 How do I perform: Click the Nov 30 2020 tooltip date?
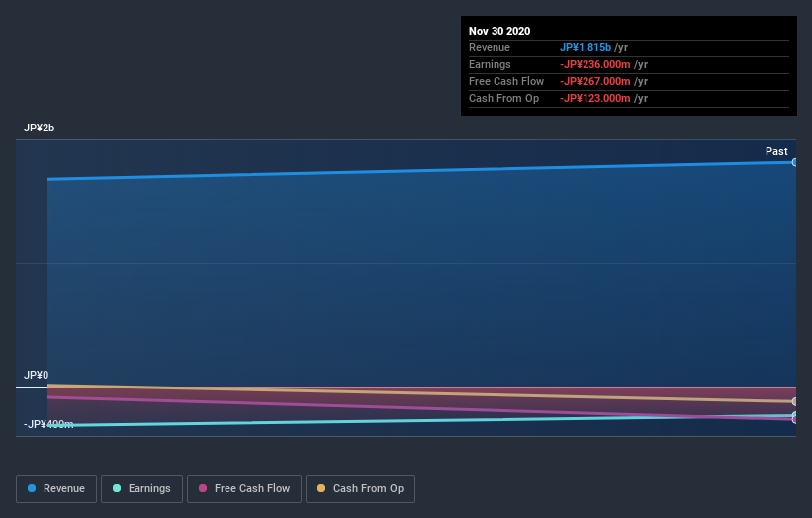coord(499,31)
